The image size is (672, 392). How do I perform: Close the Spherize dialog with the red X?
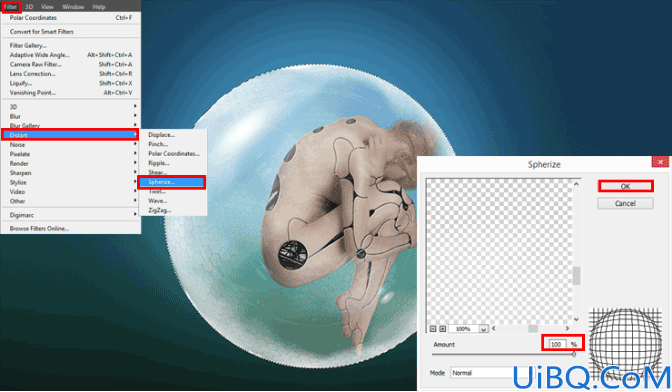660,162
